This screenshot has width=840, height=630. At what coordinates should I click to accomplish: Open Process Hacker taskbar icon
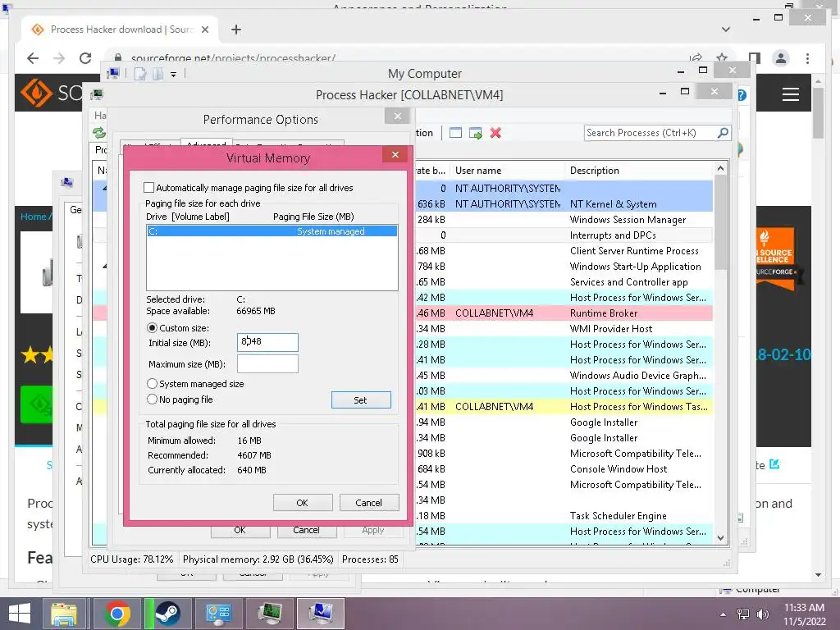[x=269, y=614]
